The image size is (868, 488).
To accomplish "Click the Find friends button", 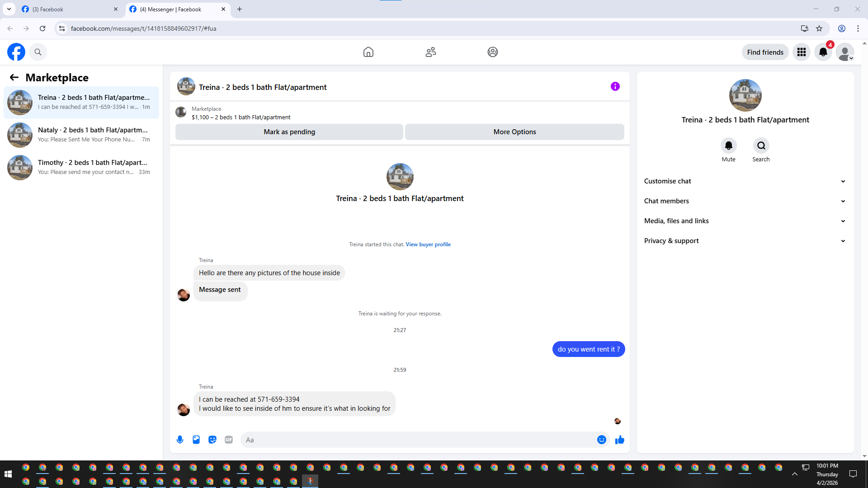I will pyautogui.click(x=765, y=52).
